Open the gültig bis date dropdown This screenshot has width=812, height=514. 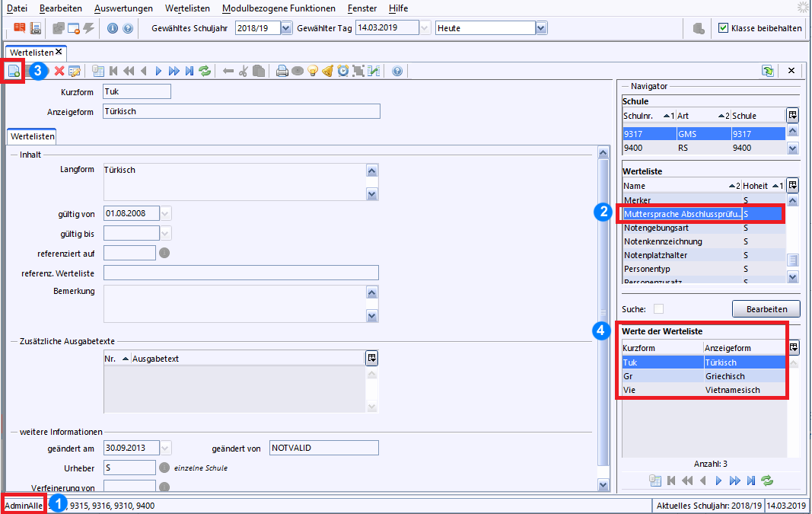165,234
